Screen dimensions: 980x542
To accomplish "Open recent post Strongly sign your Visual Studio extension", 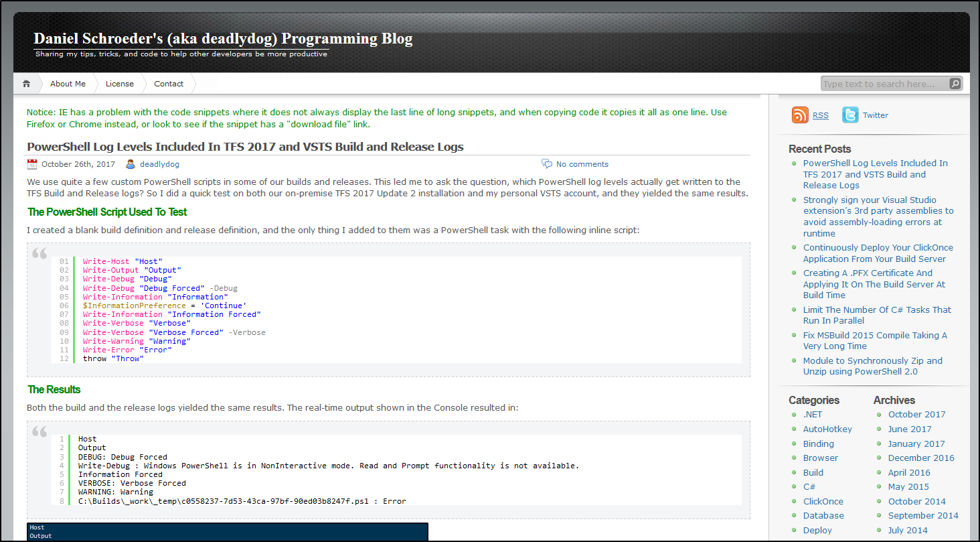I will click(x=878, y=216).
